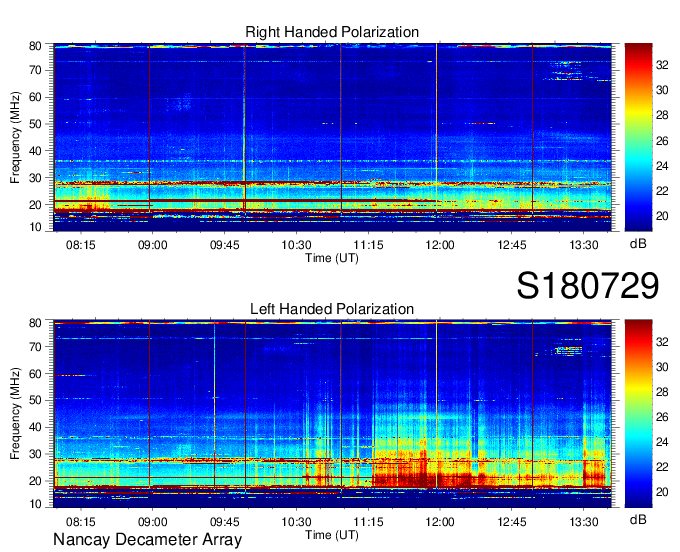
Task: Click 70 MHz tick on Left Handed frequency axis
Action: click(35, 347)
